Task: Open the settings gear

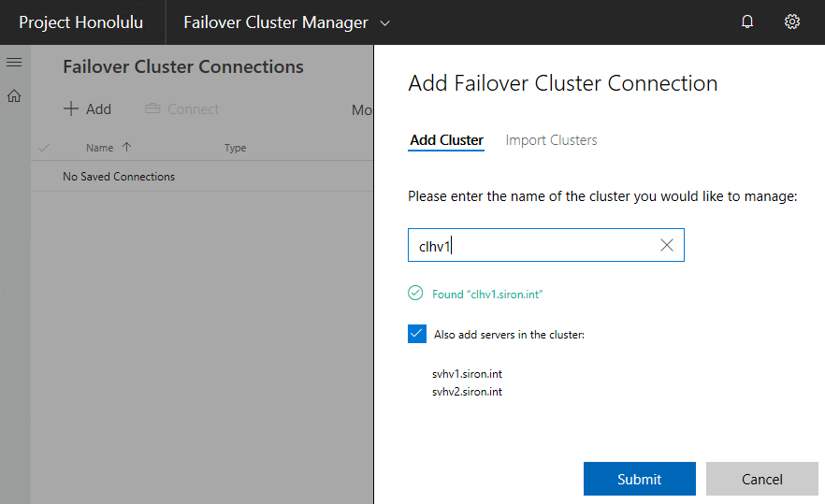Action: tap(792, 22)
